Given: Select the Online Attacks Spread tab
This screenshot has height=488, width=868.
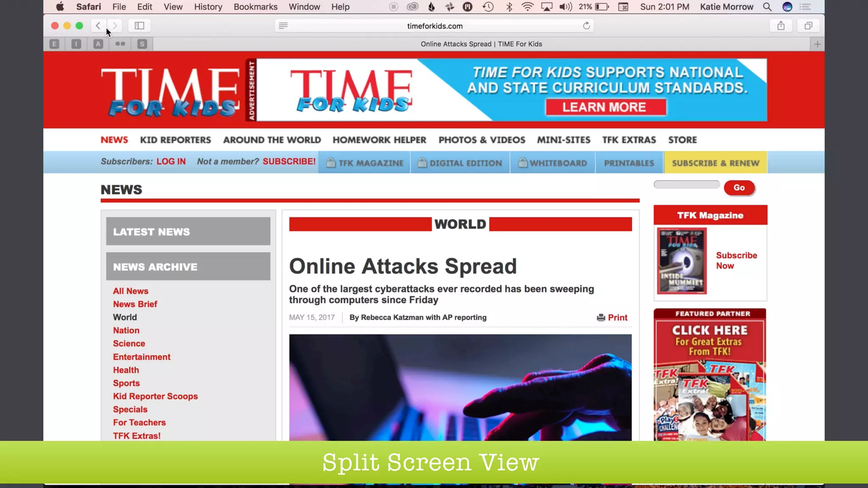Looking at the screenshot, I should coord(481,44).
